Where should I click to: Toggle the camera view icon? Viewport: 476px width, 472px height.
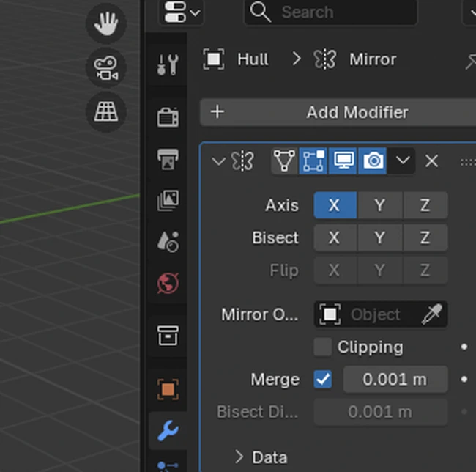pos(106,67)
